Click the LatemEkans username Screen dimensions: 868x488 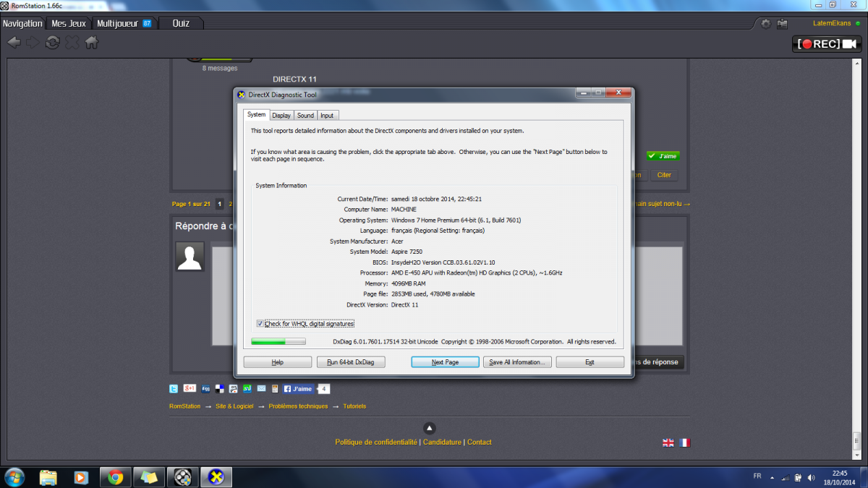[x=833, y=24]
